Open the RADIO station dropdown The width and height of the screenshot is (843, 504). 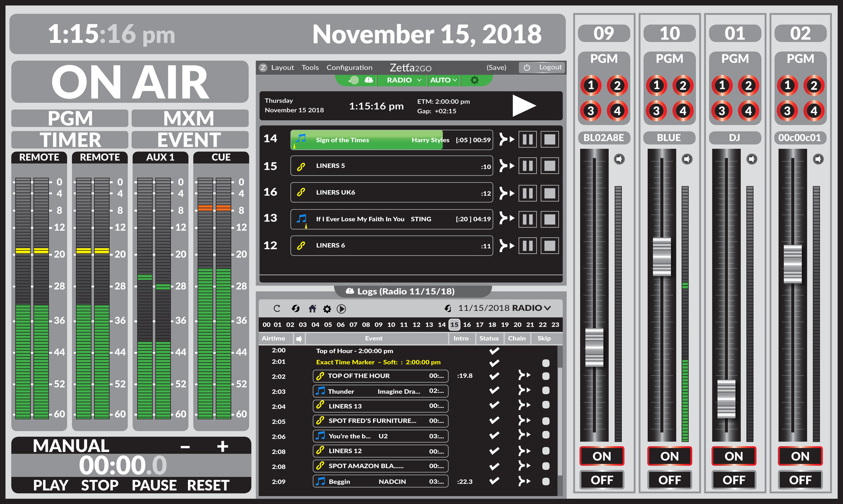pos(404,80)
